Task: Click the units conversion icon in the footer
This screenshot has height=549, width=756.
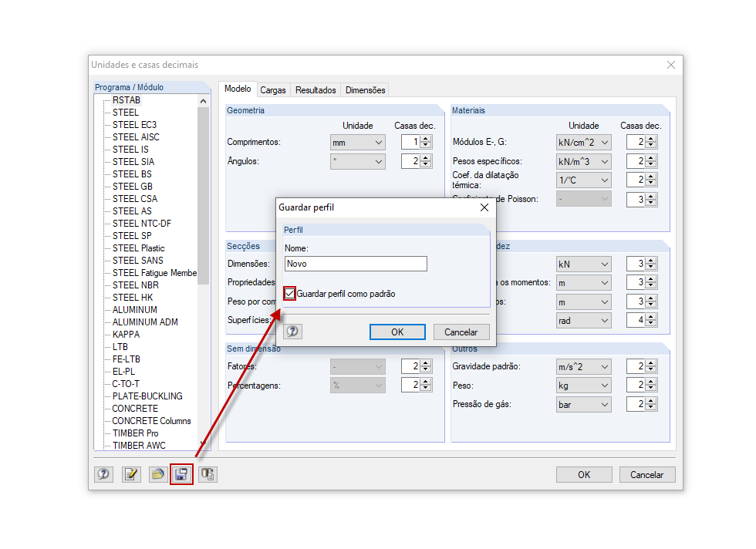Action: (x=208, y=474)
